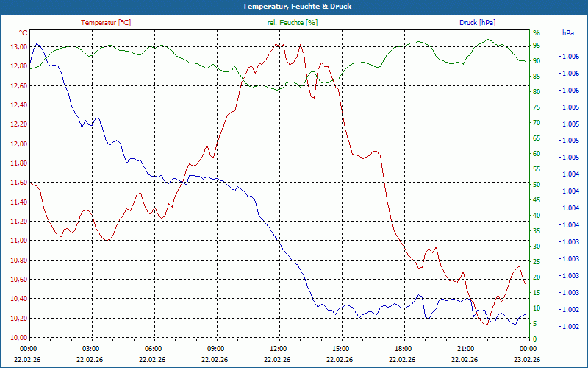Click the hPa unit label on right axis
The height and width of the screenshot is (368, 588).
(568, 33)
